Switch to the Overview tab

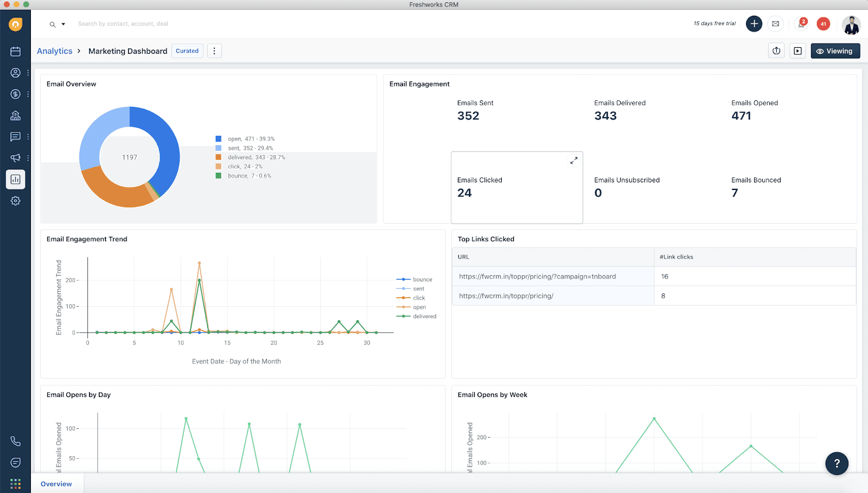[56, 483]
